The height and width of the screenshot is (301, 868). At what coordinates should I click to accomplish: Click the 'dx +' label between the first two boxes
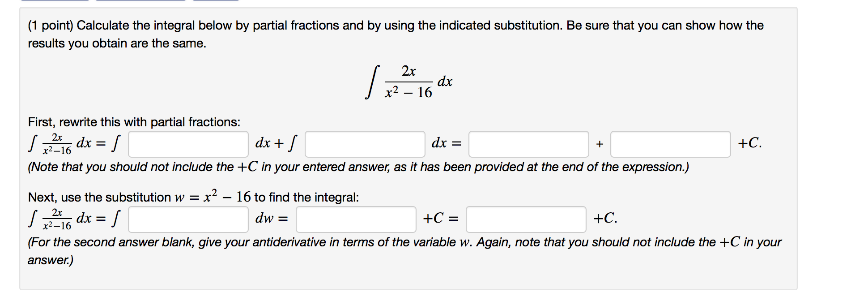[x=269, y=143]
